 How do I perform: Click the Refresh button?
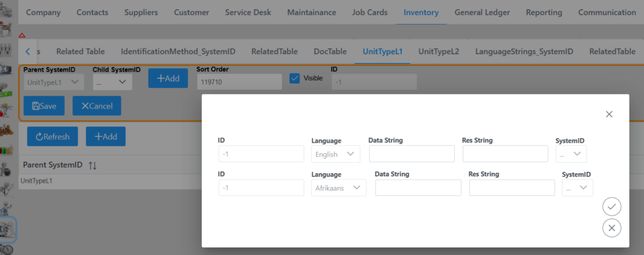click(52, 136)
